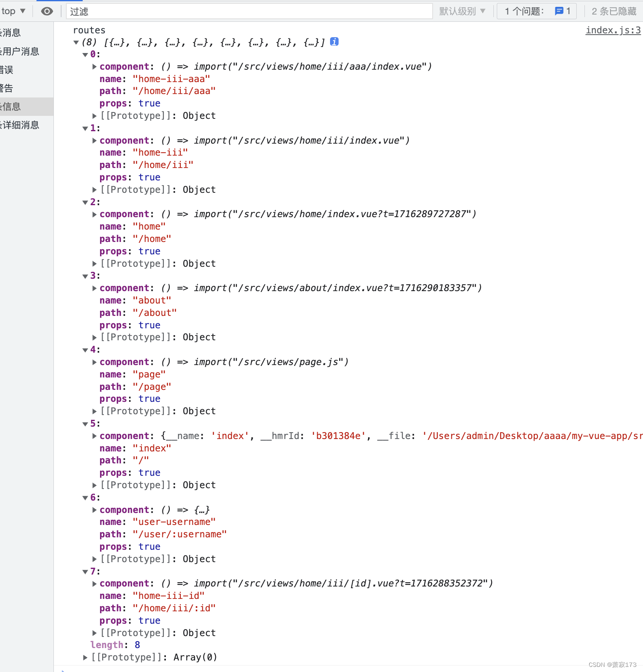
Task: Click the 'routes' log label
Action: [89, 30]
